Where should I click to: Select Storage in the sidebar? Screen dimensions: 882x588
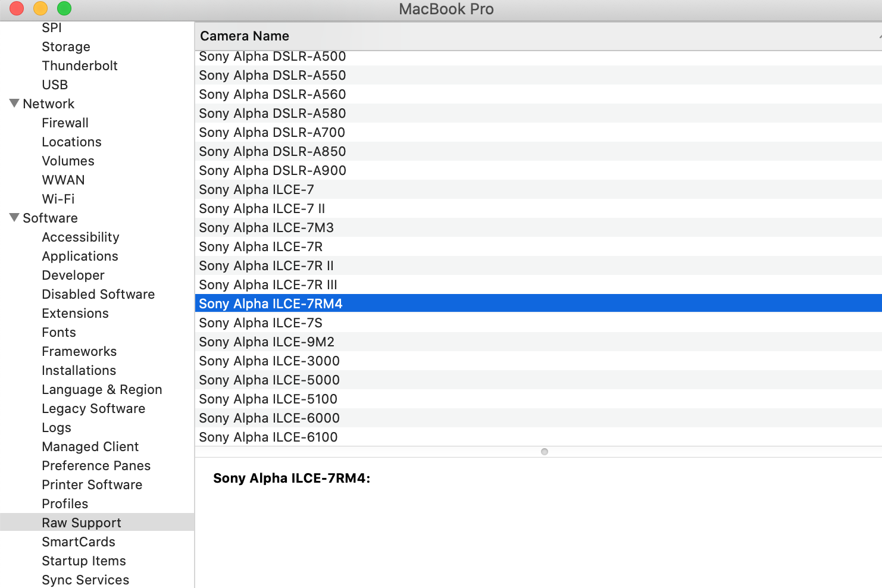coord(66,46)
